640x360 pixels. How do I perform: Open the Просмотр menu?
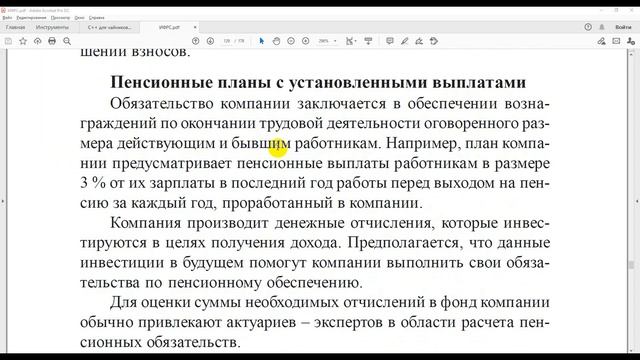[60, 18]
